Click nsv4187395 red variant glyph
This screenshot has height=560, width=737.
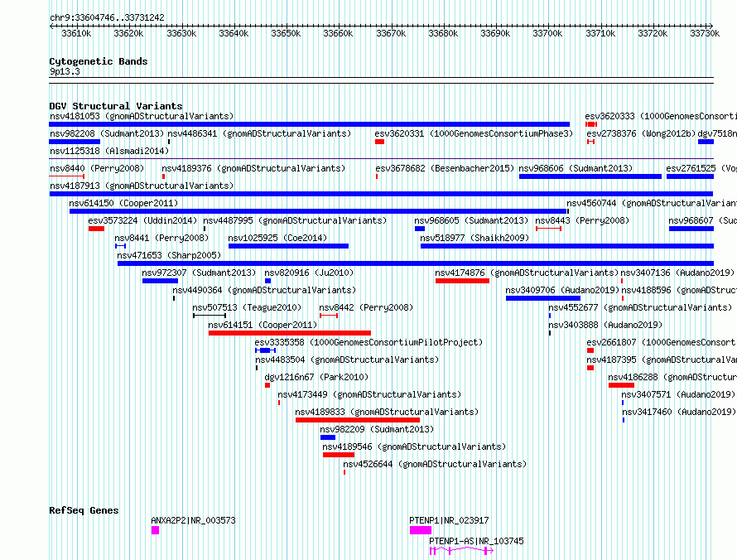pyautogui.click(x=590, y=368)
